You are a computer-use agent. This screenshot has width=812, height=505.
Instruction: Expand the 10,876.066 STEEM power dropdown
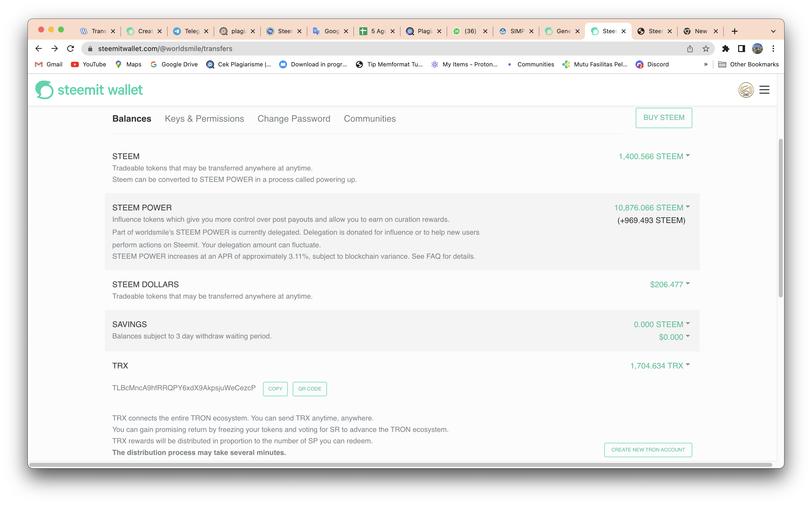pos(652,207)
